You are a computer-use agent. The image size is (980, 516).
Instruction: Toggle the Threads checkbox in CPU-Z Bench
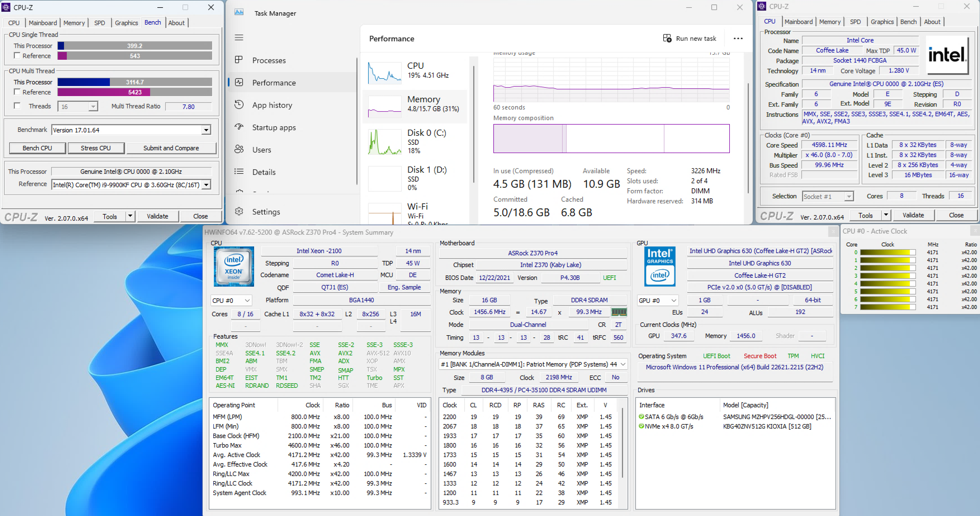pos(17,105)
